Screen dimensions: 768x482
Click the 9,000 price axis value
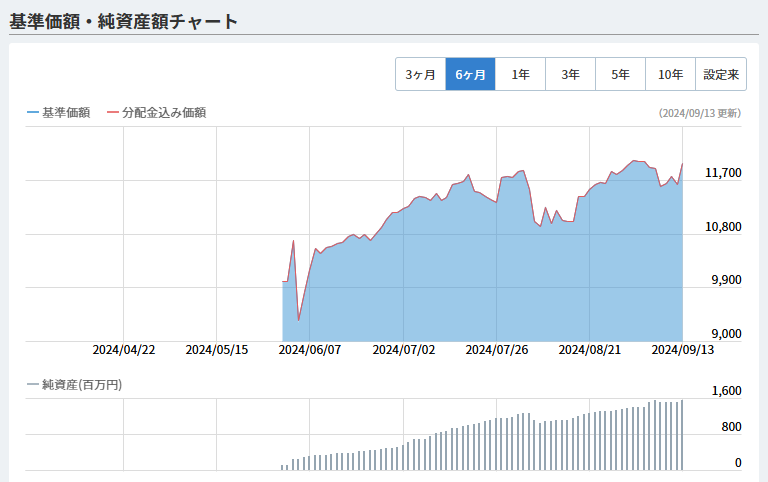tap(726, 334)
